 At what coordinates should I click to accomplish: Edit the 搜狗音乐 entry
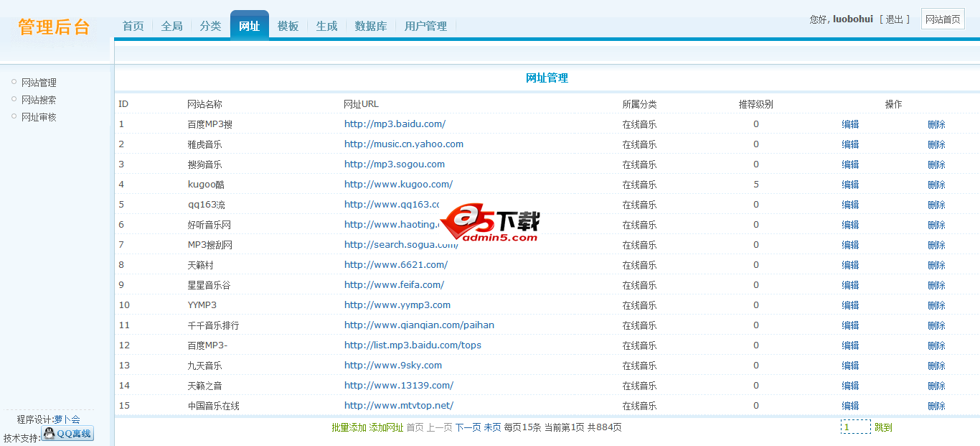click(x=850, y=164)
